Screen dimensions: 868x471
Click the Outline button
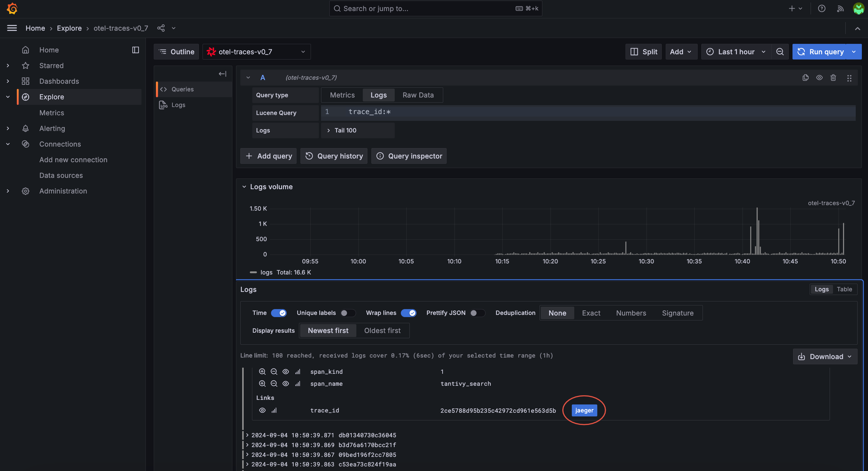176,52
